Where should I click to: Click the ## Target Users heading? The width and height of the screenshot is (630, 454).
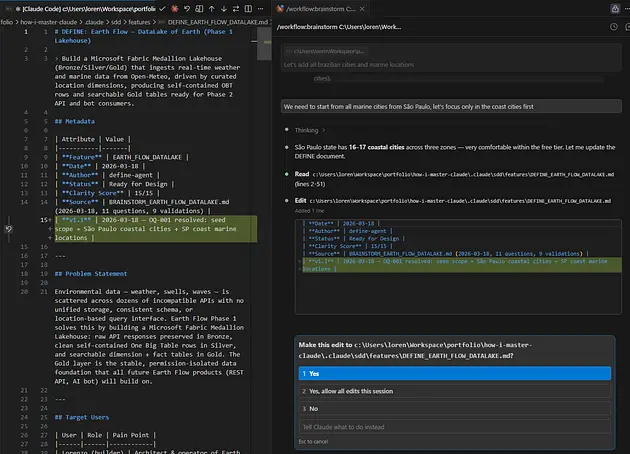pos(82,417)
